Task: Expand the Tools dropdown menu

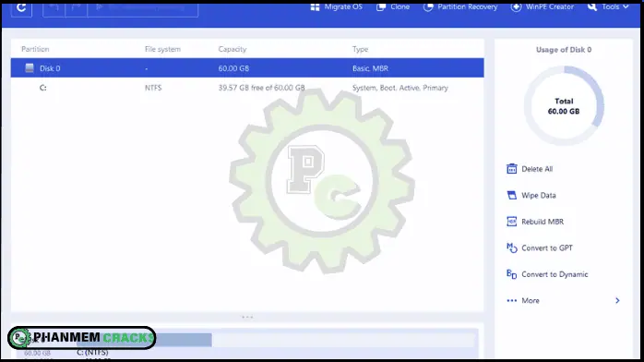Action: pyautogui.click(x=608, y=7)
